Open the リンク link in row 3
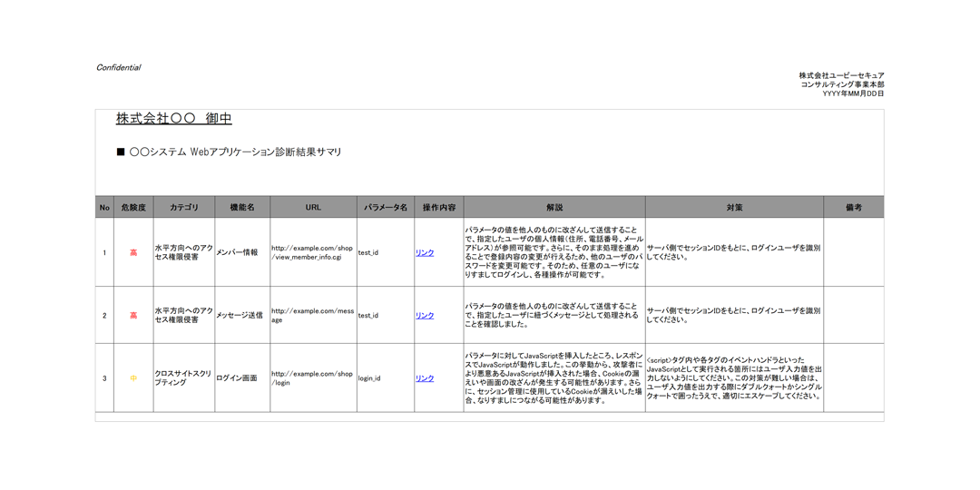This screenshot has width=980, height=490. tap(425, 378)
